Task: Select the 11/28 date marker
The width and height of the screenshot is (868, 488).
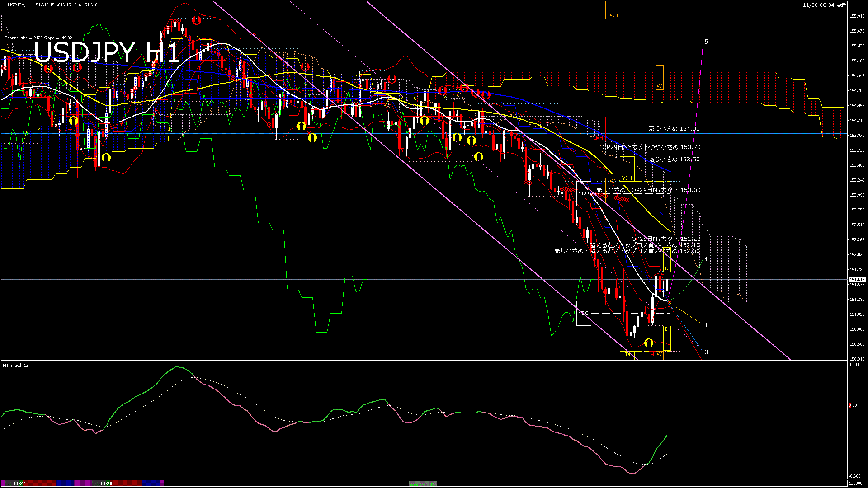Action: click(106, 483)
